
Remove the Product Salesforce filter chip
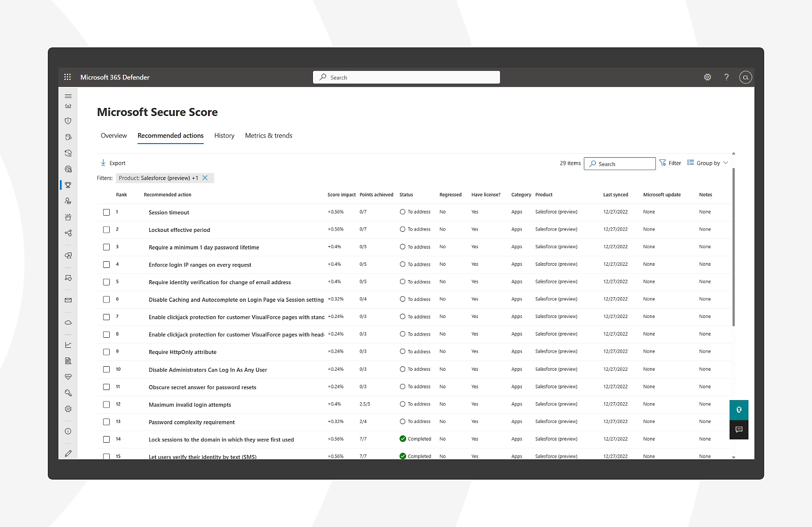click(205, 178)
